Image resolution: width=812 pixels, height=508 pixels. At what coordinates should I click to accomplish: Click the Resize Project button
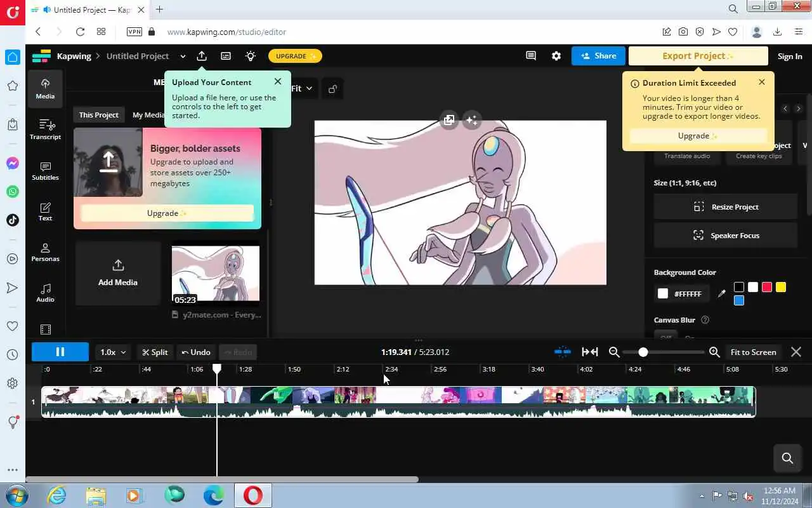pyautogui.click(x=726, y=206)
